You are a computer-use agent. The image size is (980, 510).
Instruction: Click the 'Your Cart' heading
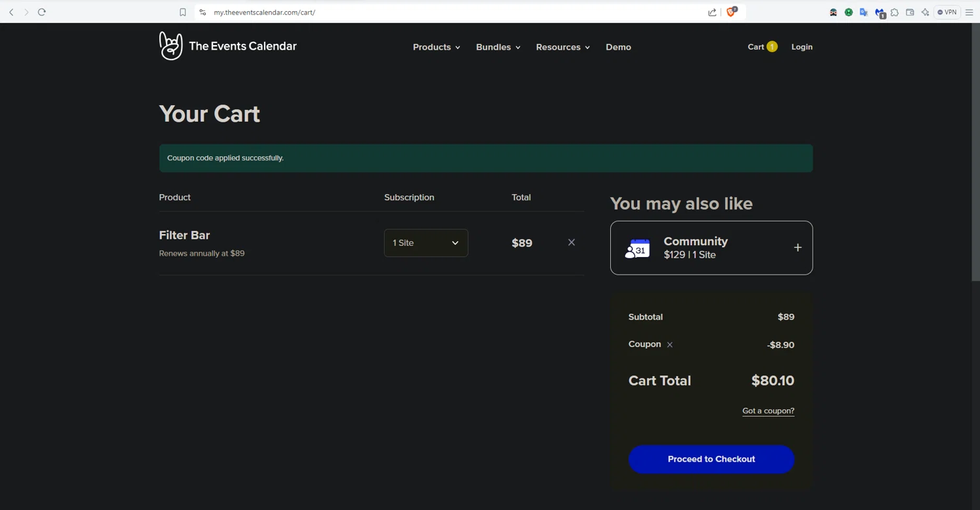(x=210, y=114)
